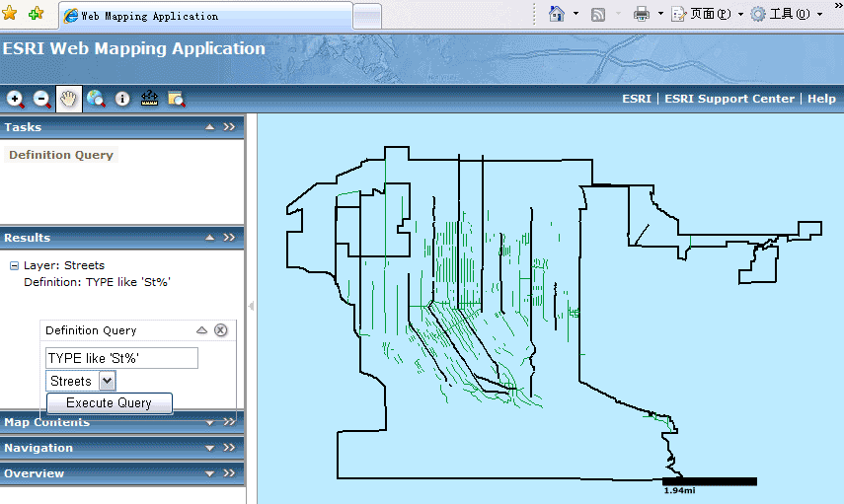
Task: Select the Zoom In tool
Action: coord(16,99)
